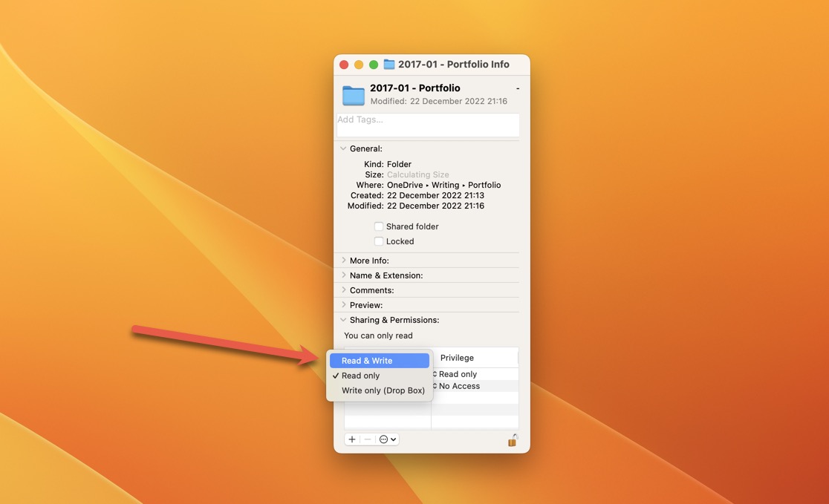This screenshot has height=504, width=829.
Task: Click the large blue folder thumbnail
Action: coord(353,95)
